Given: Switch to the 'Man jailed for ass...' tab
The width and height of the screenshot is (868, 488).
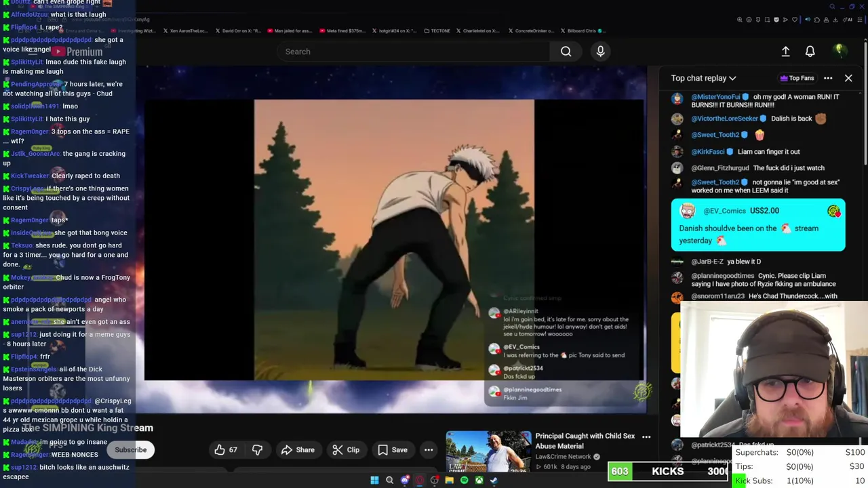Looking at the screenshot, I should tap(290, 30).
